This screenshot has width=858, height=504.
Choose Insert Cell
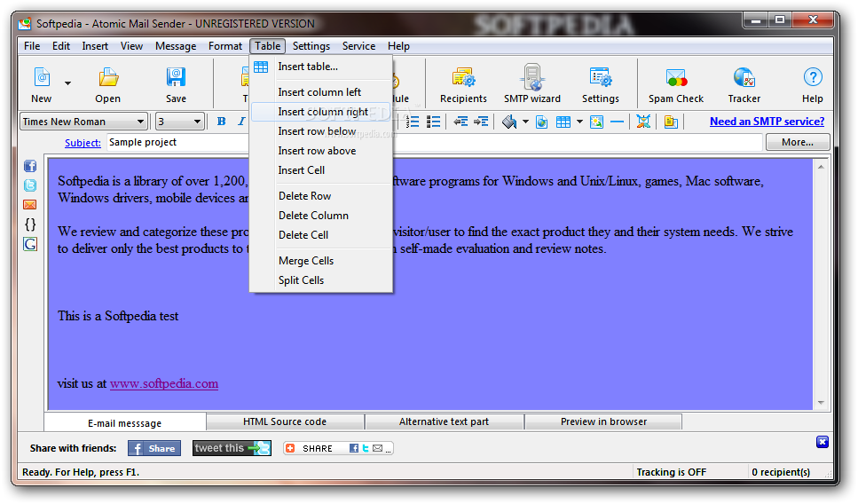[321, 170]
